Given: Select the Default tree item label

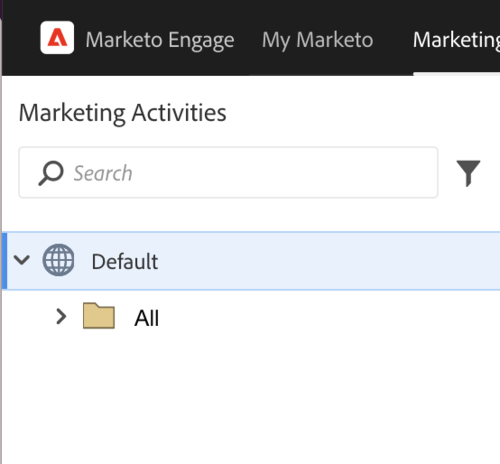Looking at the screenshot, I should click(125, 261).
